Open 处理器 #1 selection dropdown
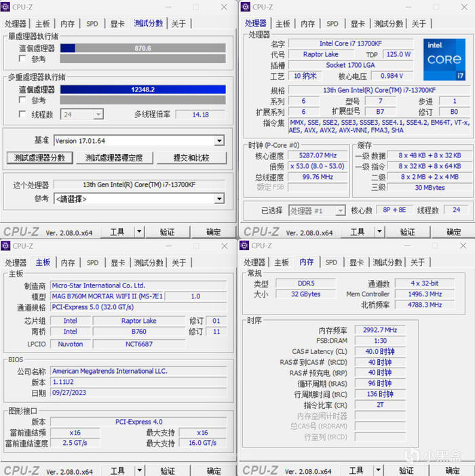This screenshot has width=475, height=476. 341,210
